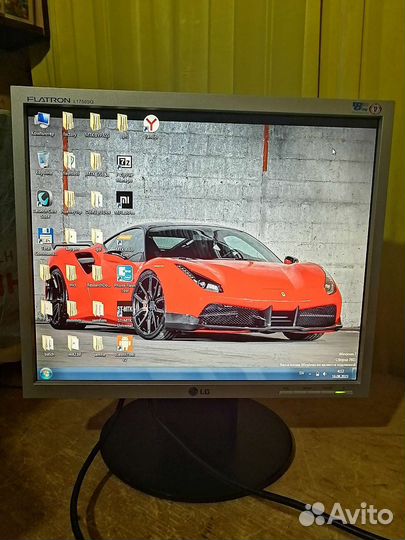Launch the Total Commander floppy disk shortcut
Viewport: 405px width, 540px height.
pyautogui.click(x=45, y=236)
